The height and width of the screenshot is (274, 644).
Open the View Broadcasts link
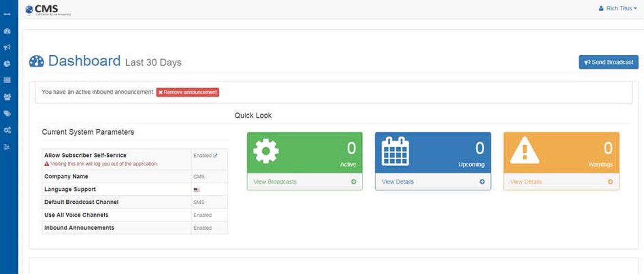pos(275,182)
